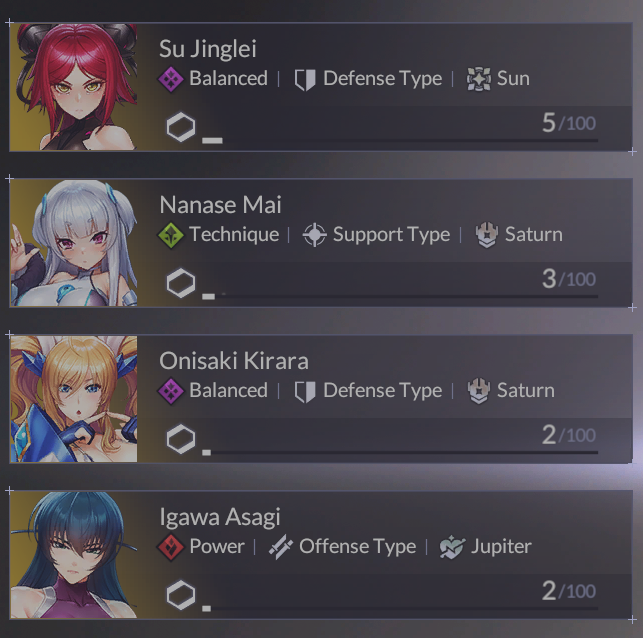Click Onisaki Kirara's Saturn faction icon

[479, 391]
